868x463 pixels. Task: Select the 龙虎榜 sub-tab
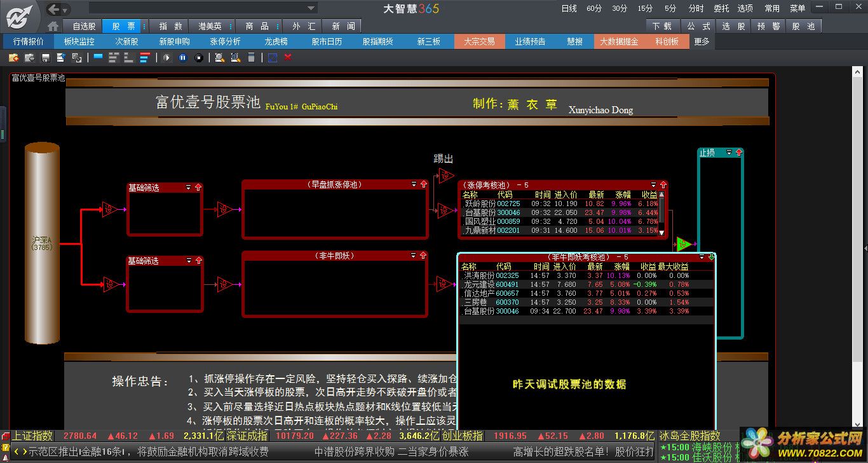tap(276, 41)
